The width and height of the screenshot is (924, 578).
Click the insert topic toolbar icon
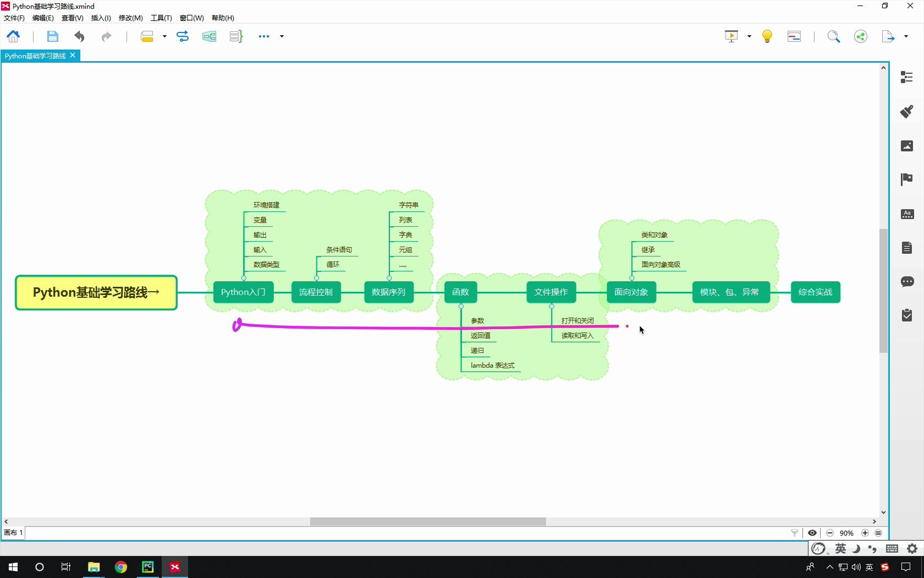(x=147, y=36)
